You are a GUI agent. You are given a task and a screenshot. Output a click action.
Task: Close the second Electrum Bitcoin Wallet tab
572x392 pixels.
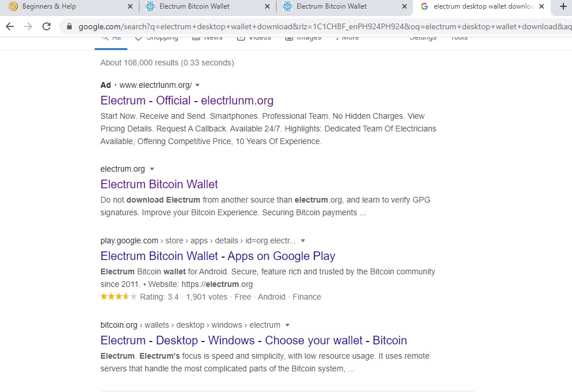[404, 6]
